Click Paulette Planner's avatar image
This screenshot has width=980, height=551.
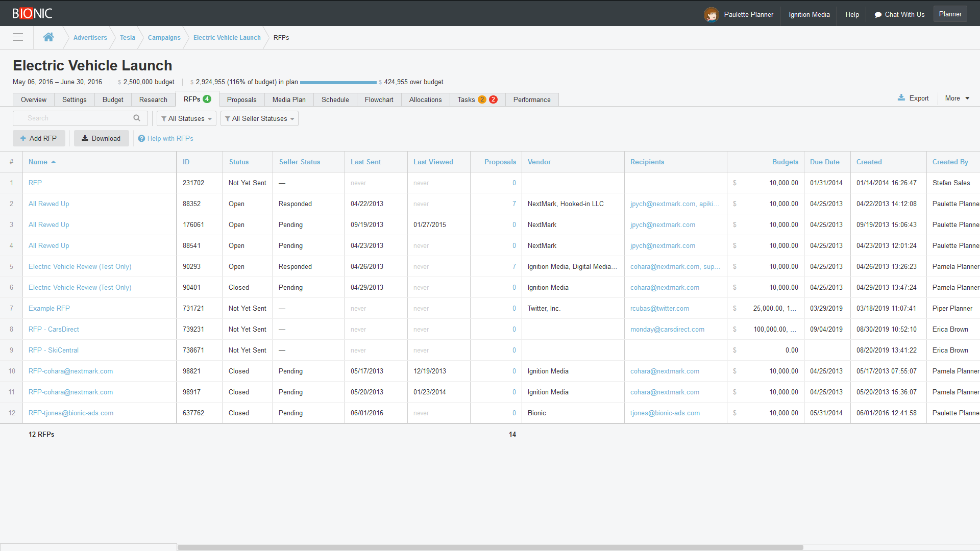tap(711, 14)
